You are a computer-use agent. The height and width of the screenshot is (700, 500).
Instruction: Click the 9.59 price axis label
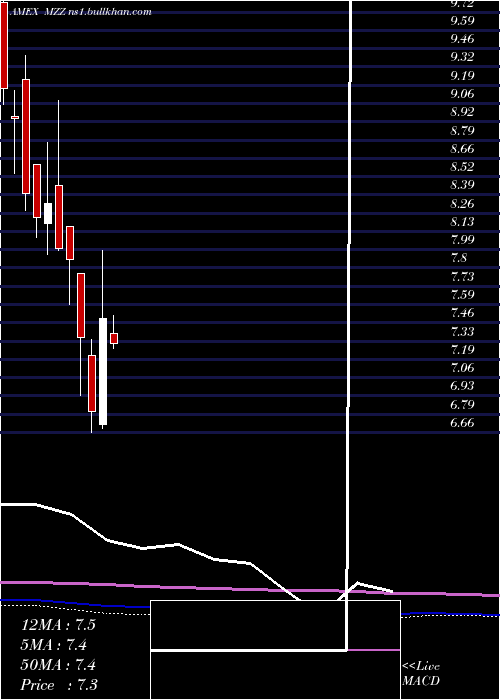(462, 21)
